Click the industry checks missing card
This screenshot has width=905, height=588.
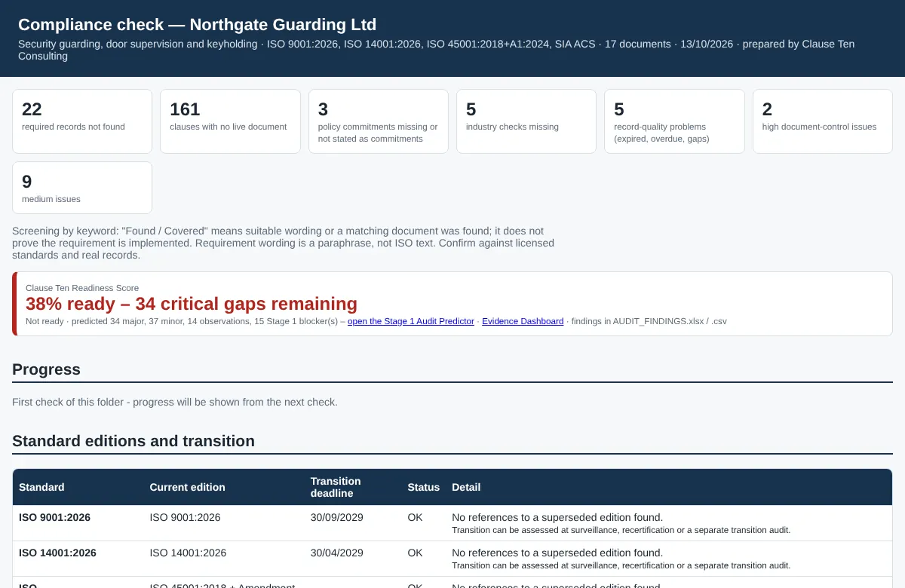[x=526, y=121]
